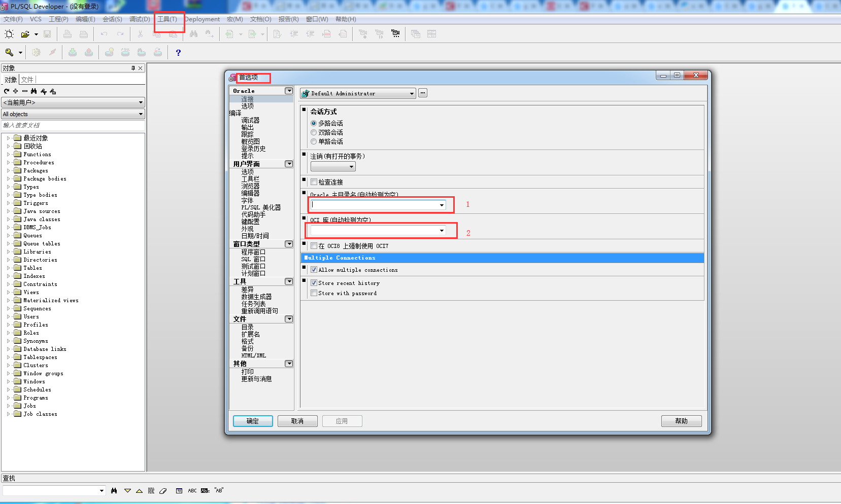Close the 对象 panel

(141, 68)
